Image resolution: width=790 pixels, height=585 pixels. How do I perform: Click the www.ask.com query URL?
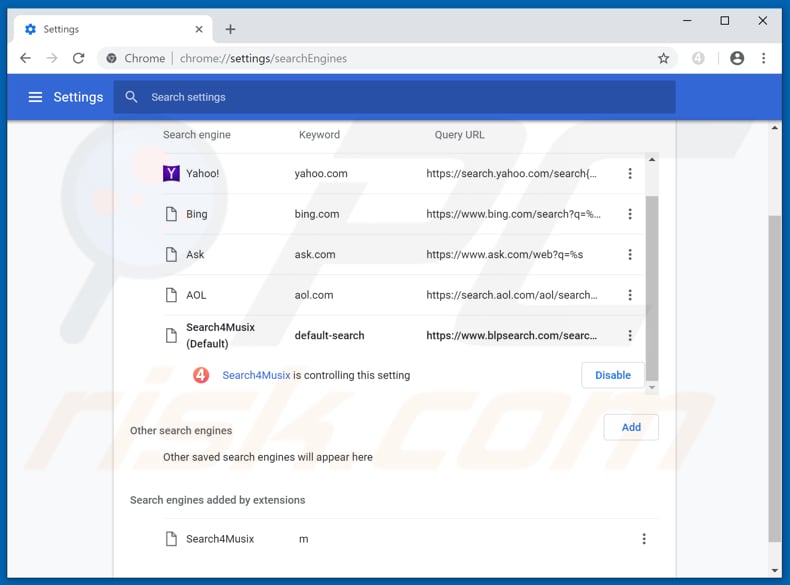point(504,254)
